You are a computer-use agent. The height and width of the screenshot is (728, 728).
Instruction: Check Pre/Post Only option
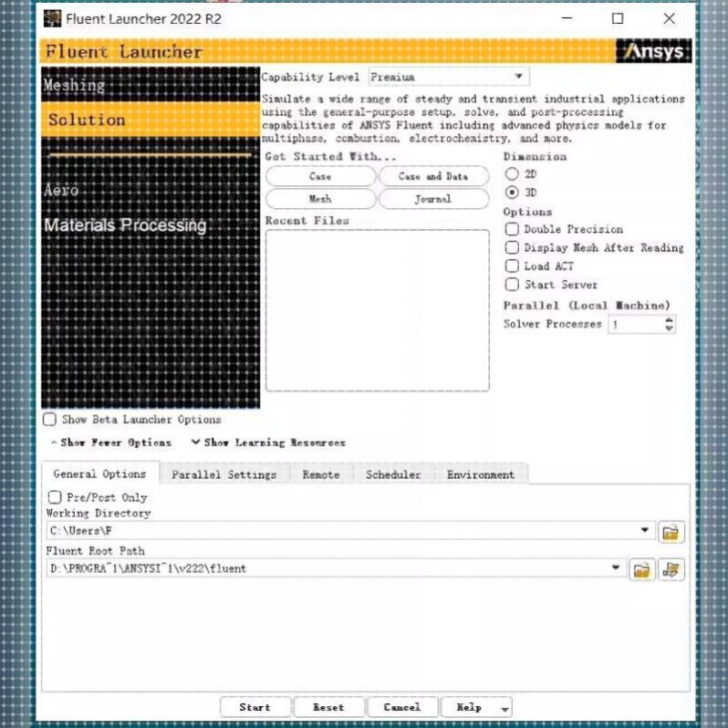pos(55,497)
